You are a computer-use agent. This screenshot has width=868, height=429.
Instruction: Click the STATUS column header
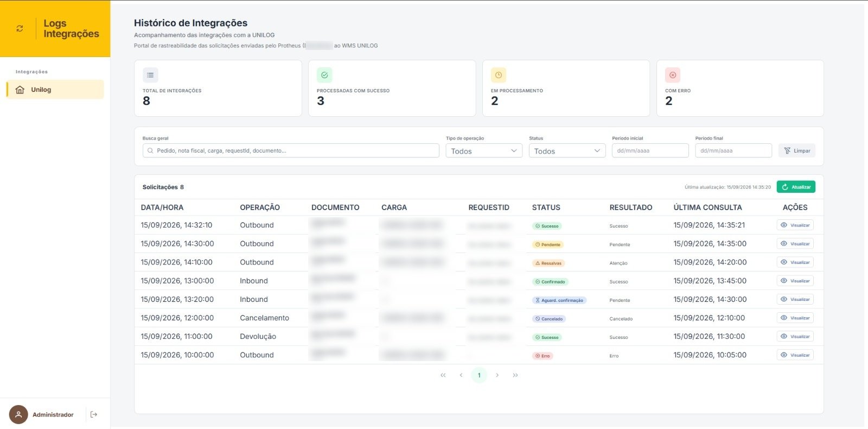pyautogui.click(x=546, y=207)
